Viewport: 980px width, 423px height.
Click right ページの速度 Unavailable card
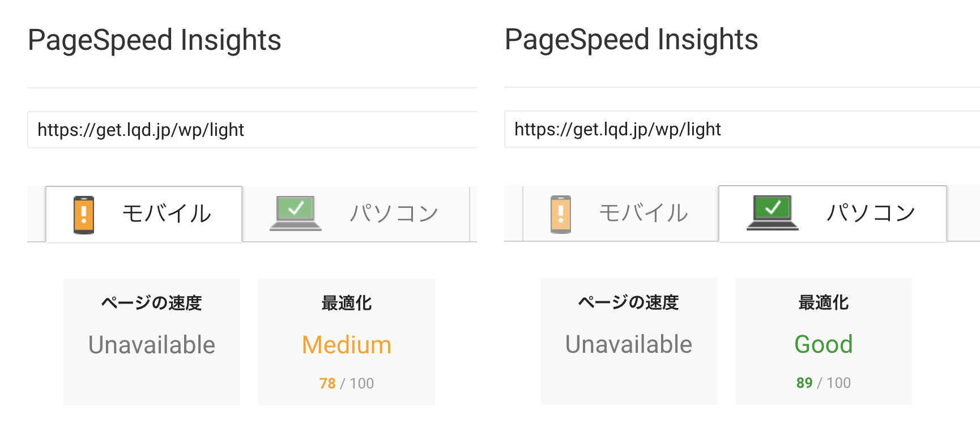coord(629,341)
